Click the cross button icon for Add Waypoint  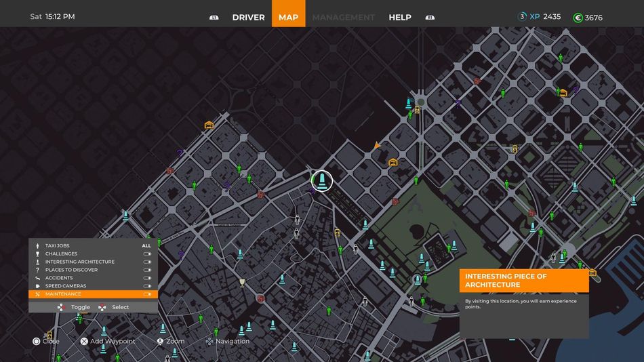pos(84,342)
